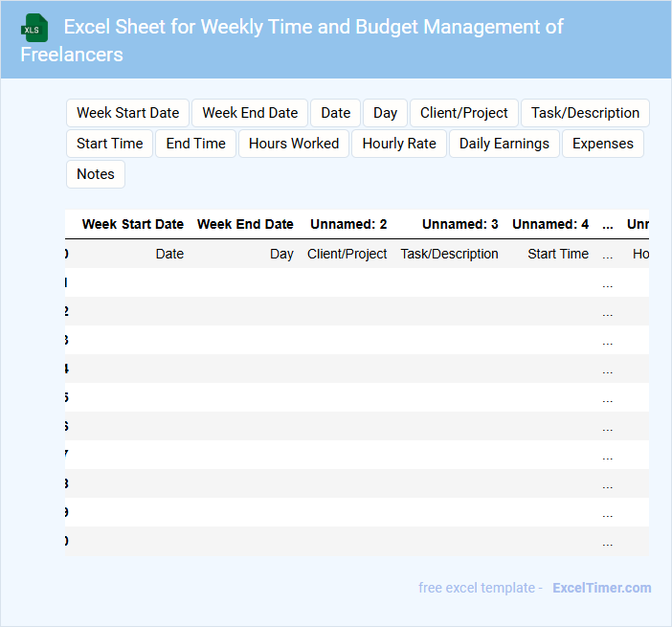This screenshot has height=627, width=672.
Task: Select the Client/Project tag
Action: point(464,113)
